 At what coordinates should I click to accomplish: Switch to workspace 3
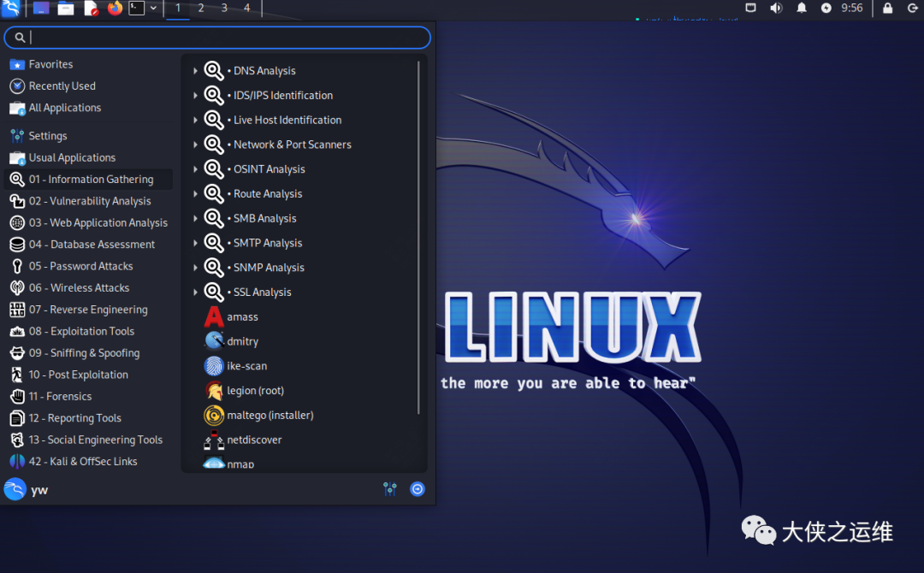click(224, 9)
